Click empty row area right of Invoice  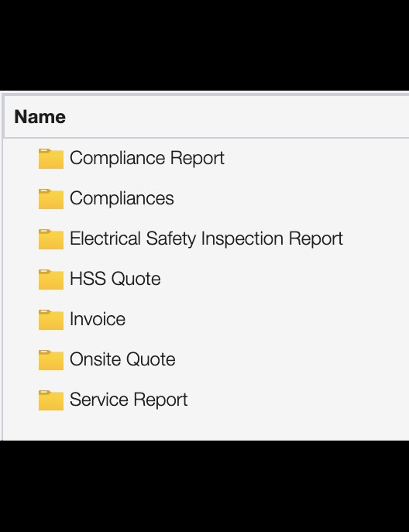pyautogui.click(x=266, y=319)
